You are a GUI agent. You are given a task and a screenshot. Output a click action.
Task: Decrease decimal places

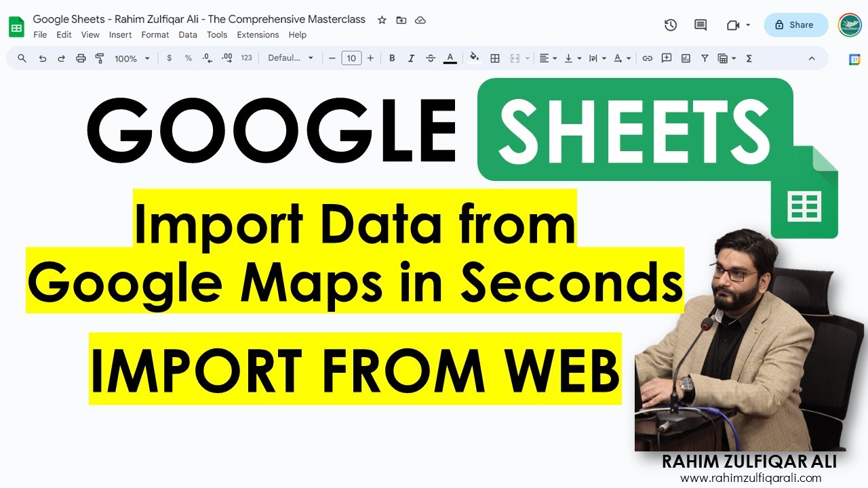[x=208, y=58]
